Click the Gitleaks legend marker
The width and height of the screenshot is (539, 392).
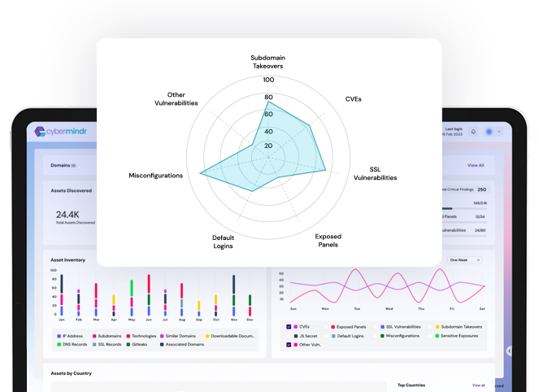click(x=128, y=344)
